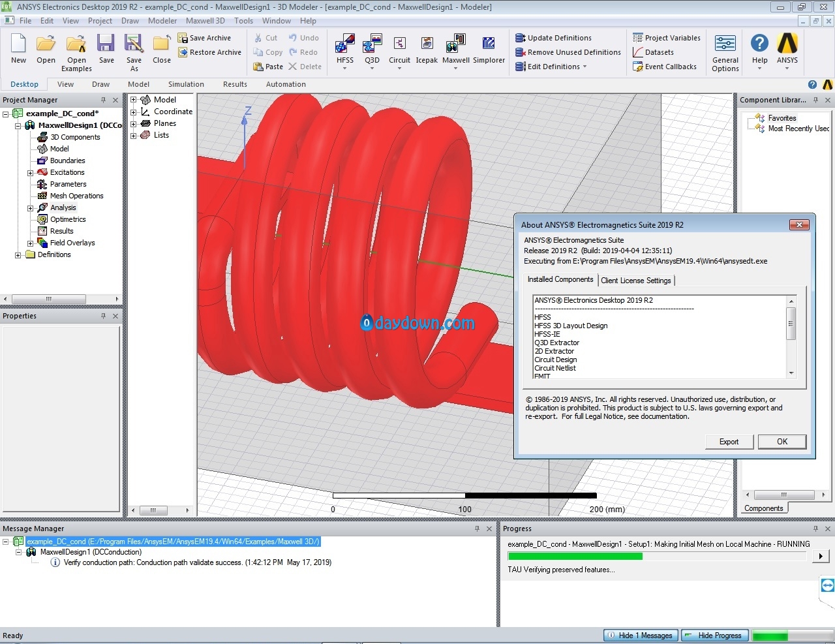Click OK in About dialog
The image size is (835, 644).
[782, 442]
